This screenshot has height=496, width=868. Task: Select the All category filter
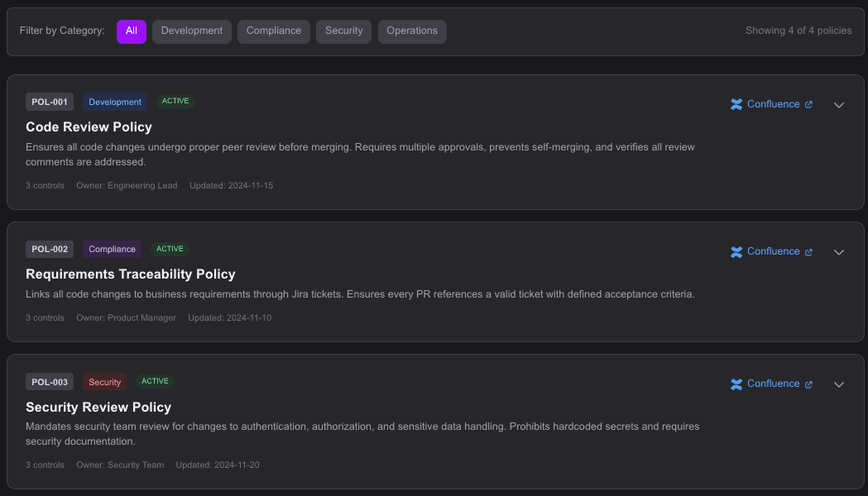(132, 31)
